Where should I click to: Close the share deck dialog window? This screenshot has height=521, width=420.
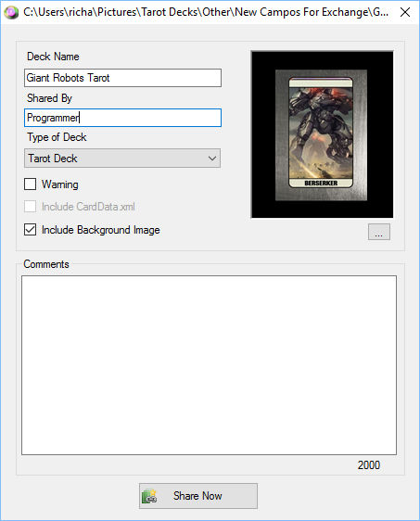coord(405,12)
